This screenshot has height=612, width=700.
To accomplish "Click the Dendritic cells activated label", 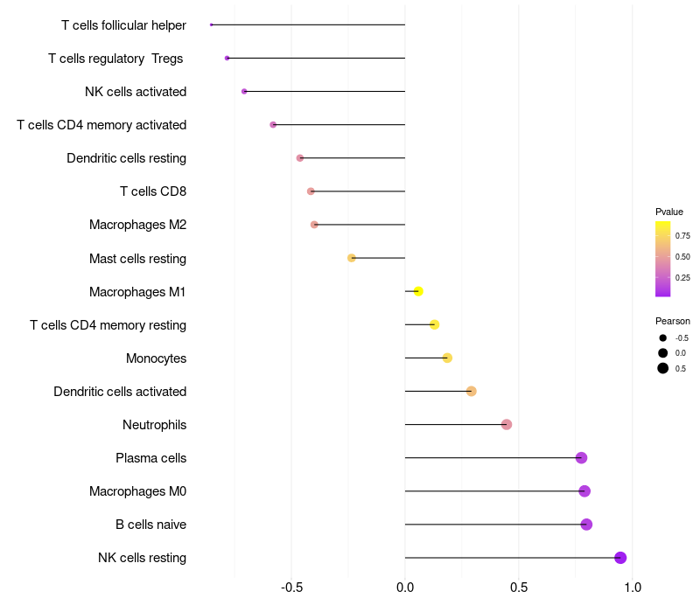I will coord(120,391).
